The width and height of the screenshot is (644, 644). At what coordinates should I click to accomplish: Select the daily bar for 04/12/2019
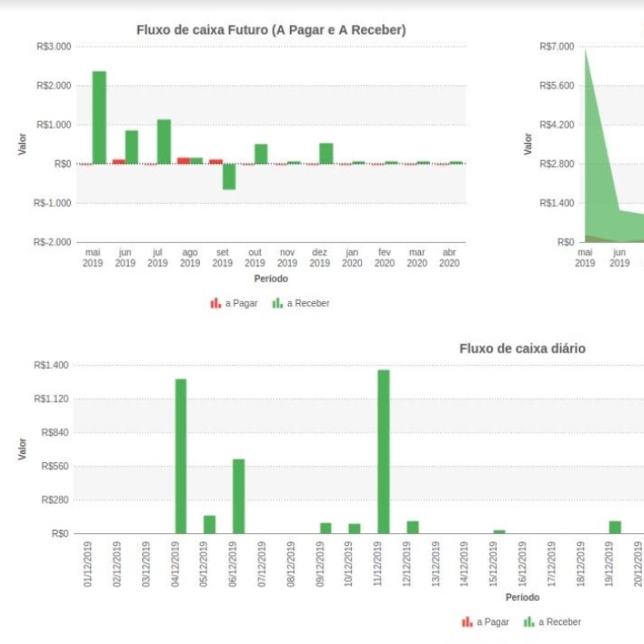(x=181, y=457)
